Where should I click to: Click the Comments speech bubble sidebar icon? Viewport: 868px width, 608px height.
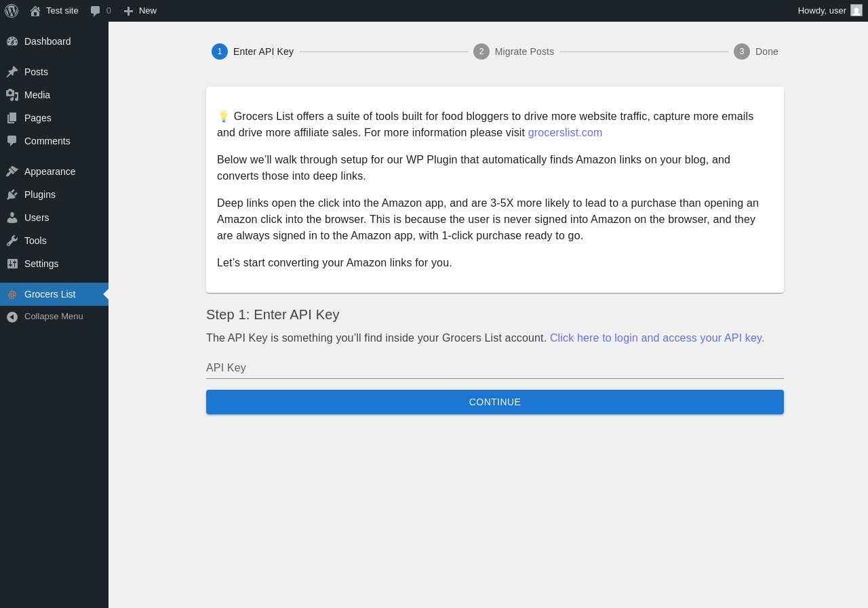tap(12, 141)
